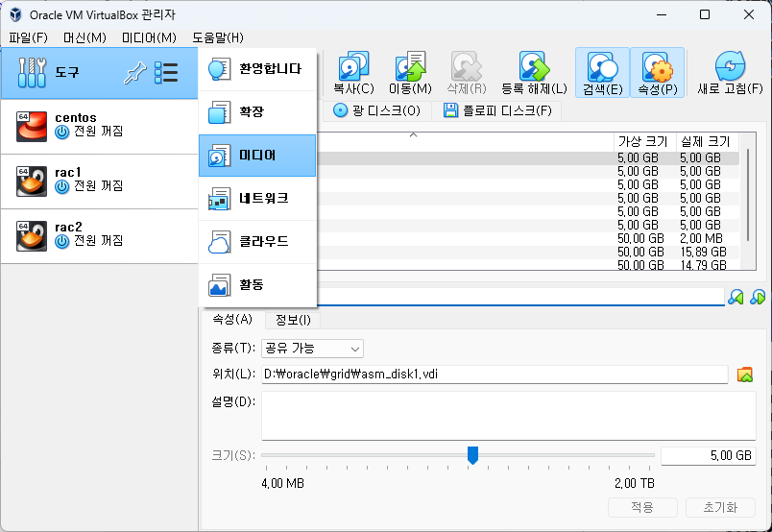Image resolution: width=772 pixels, height=532 pixels.
Task: Select the Welcome (환영합니다) tool entry
Action: pos(257,69)
